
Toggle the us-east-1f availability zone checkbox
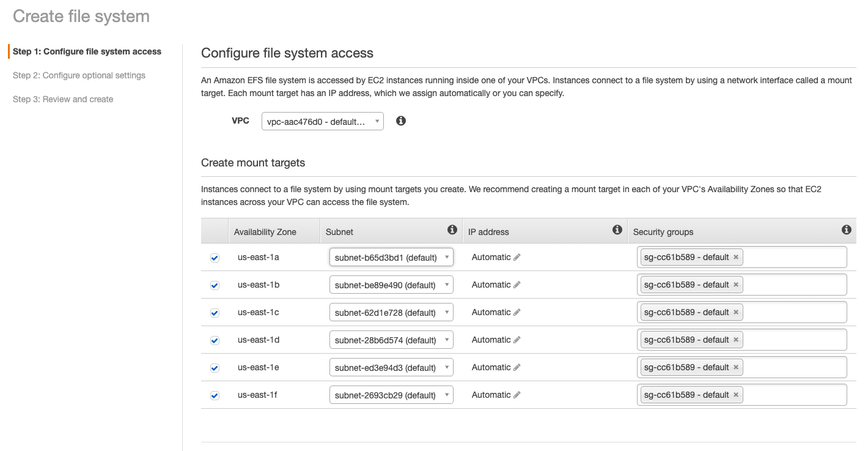coord(215,395)
